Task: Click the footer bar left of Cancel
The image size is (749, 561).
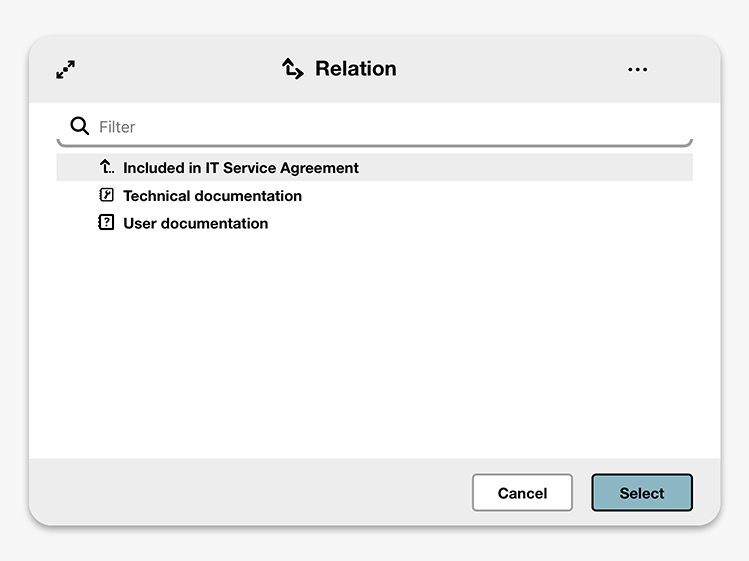Action: click(250, 493)
